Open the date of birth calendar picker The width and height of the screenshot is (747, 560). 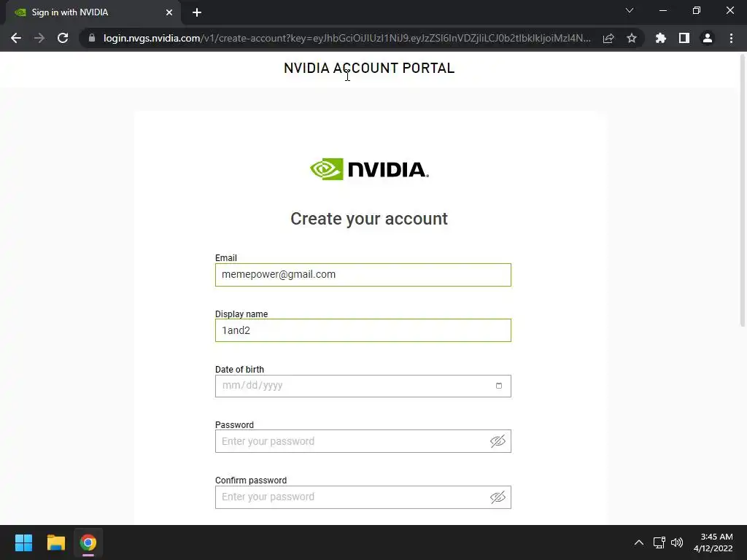pos(499,386)
